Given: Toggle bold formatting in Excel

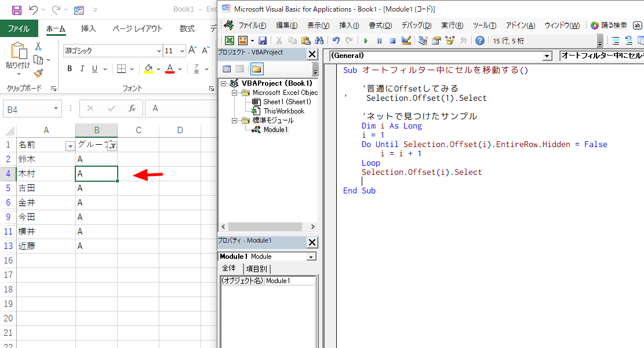Looking at the screenshot, I should [70, 68].
